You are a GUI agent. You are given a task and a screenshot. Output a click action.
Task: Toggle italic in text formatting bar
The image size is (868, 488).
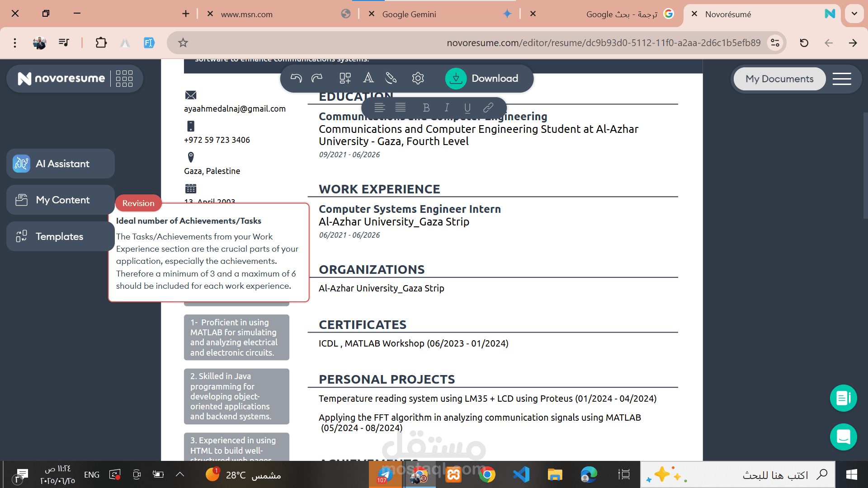[447, 108]
